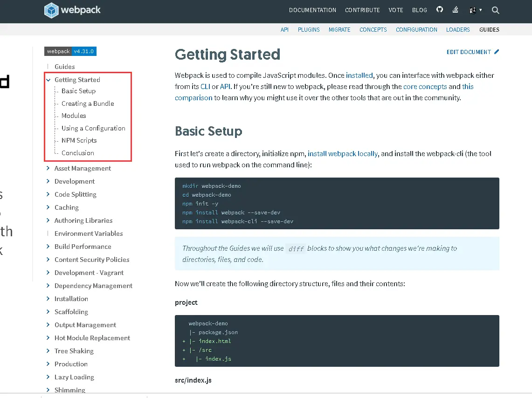
Task: Click the webpack v4.31.0 version badge
Action: point(70,51)
